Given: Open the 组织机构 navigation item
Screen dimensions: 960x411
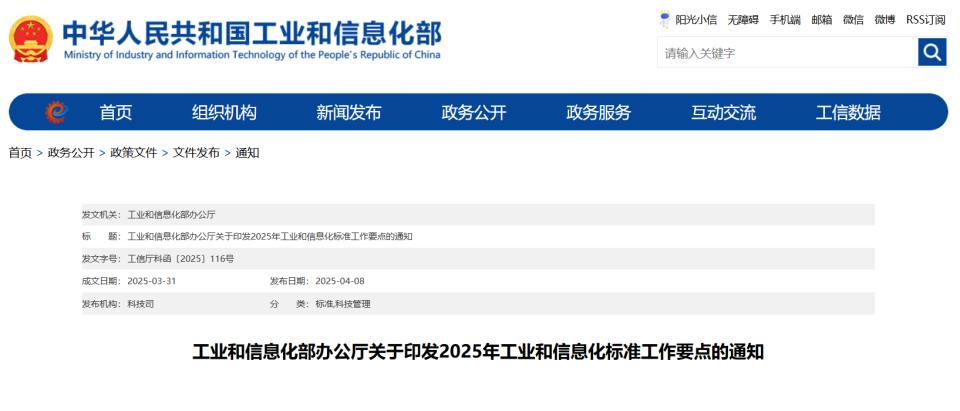Looking at the screenshot, I should click(x=224, y=113).
